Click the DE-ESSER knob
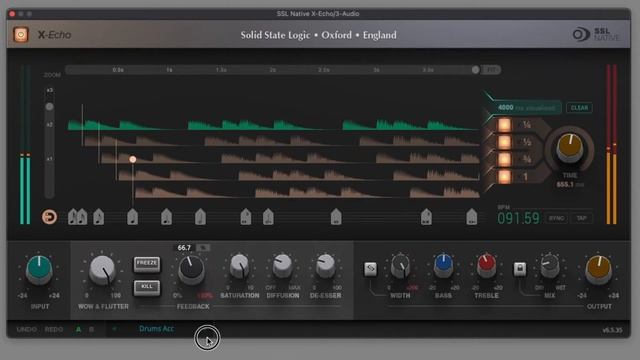The image size is (640, 360). (x=325, y=266)
